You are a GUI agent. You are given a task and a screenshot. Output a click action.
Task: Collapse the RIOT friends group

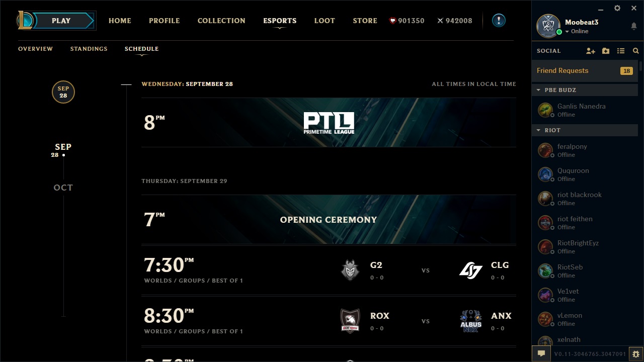coord(585,130)
